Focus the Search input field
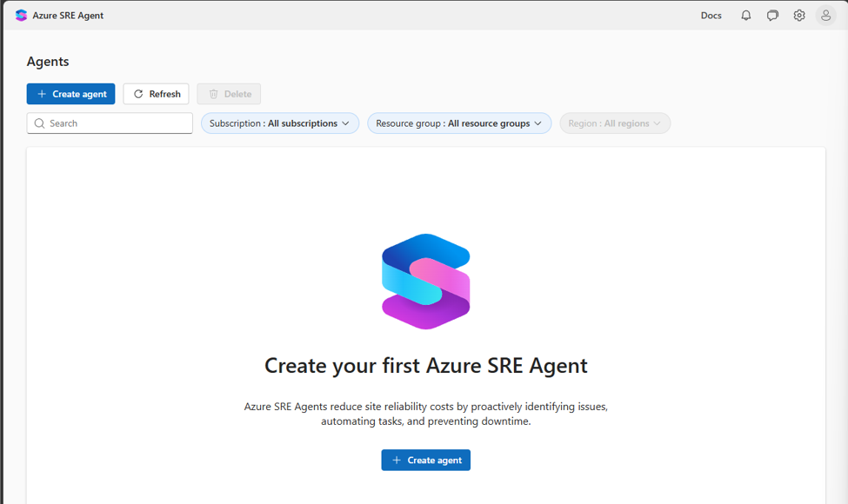The height and width of the screenshot is (504, 848). point(110,123)
